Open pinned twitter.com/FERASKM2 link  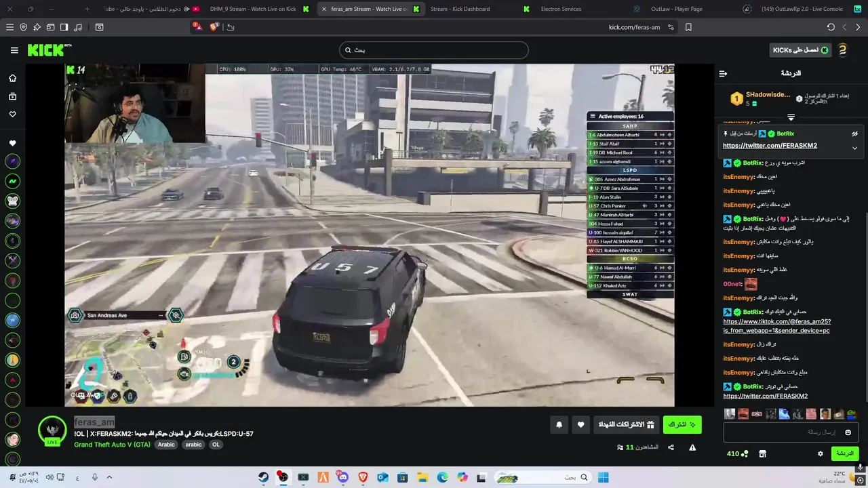[770, 146]
